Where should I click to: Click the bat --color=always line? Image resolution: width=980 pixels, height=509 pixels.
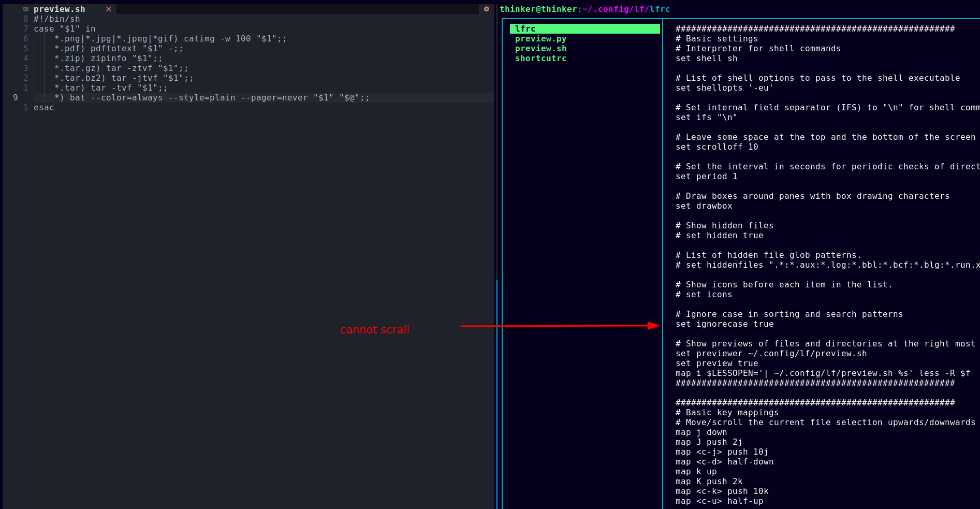pyautogui.click(x=212, y=97)
